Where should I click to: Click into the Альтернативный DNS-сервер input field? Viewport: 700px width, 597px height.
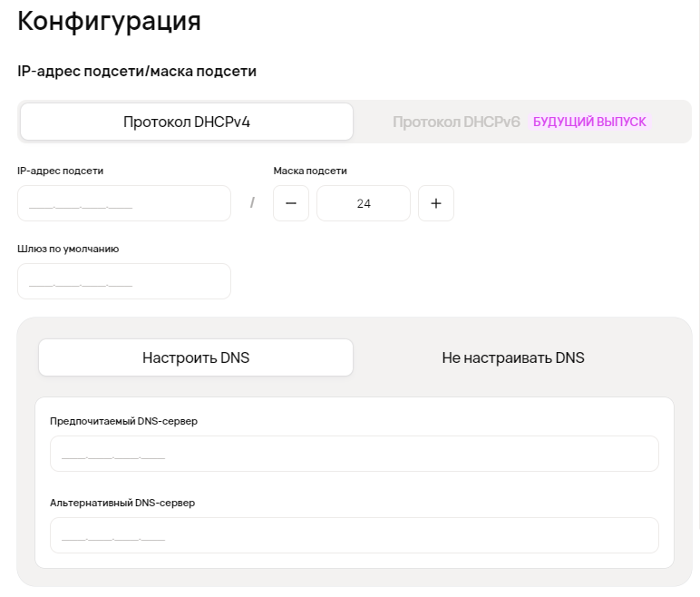click(354, 535)
